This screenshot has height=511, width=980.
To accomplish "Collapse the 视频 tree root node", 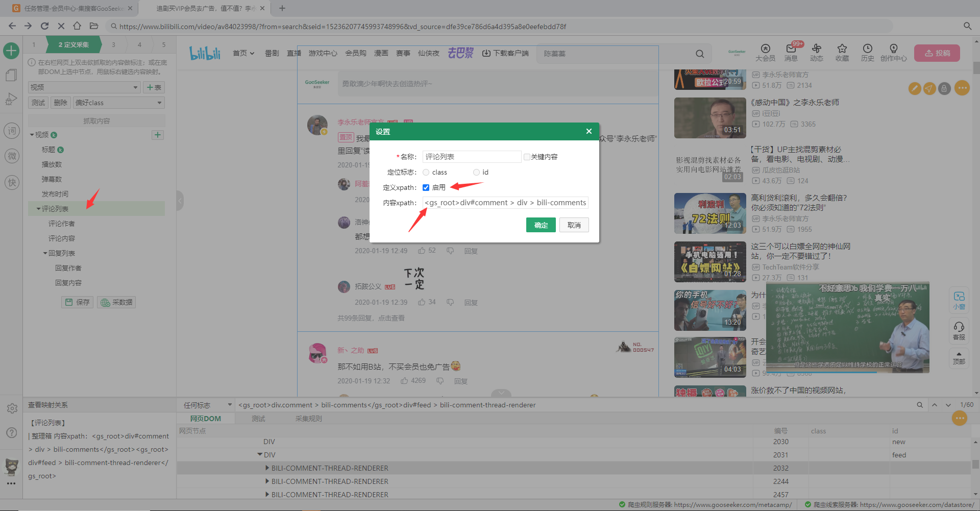I will click(x=32, y=135).
